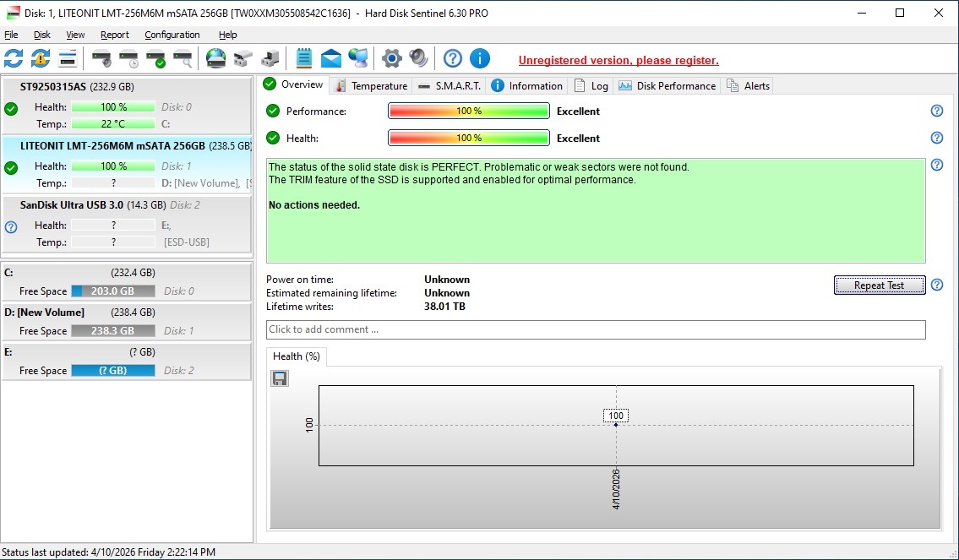Image resolution: width=959 pixels, height=560 pixels.
Task: Select the LITEONIT LMT-256M6M mSATA 256GB disk
Action: (x=127, y=165)
